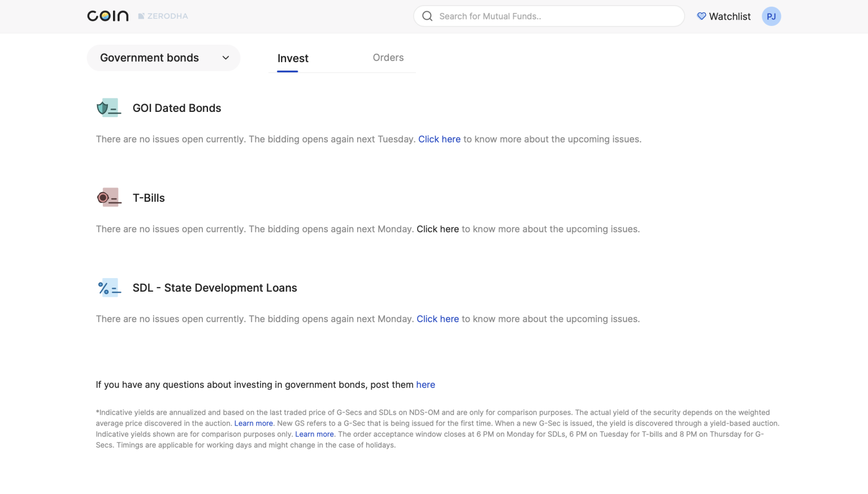Click the Zerodha brand logo
Viewport: 868px width, 494px height.
click(163, 16)
